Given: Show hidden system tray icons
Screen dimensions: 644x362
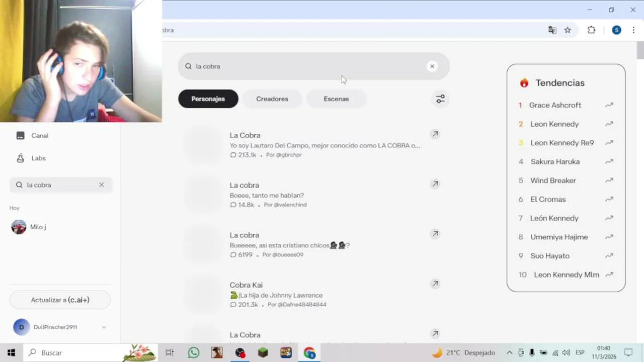Looking at the screenshot, I should [x=509, y=353].
